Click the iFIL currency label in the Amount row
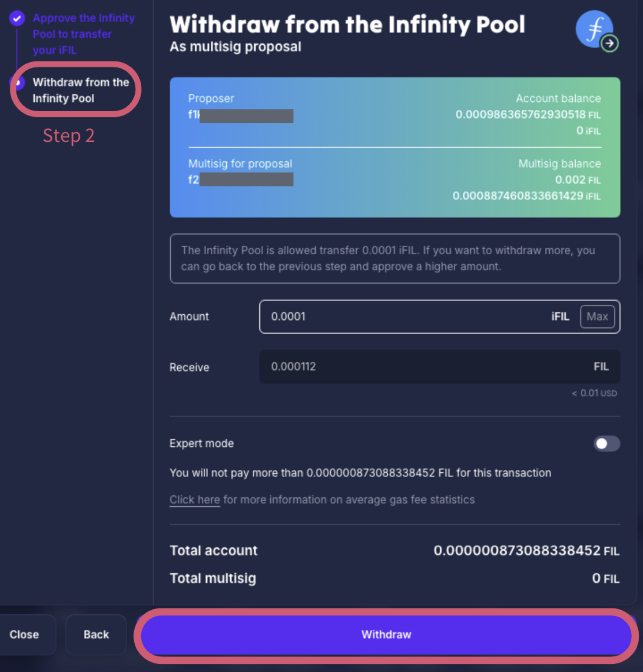643x672 pixels. click(560, 316)
